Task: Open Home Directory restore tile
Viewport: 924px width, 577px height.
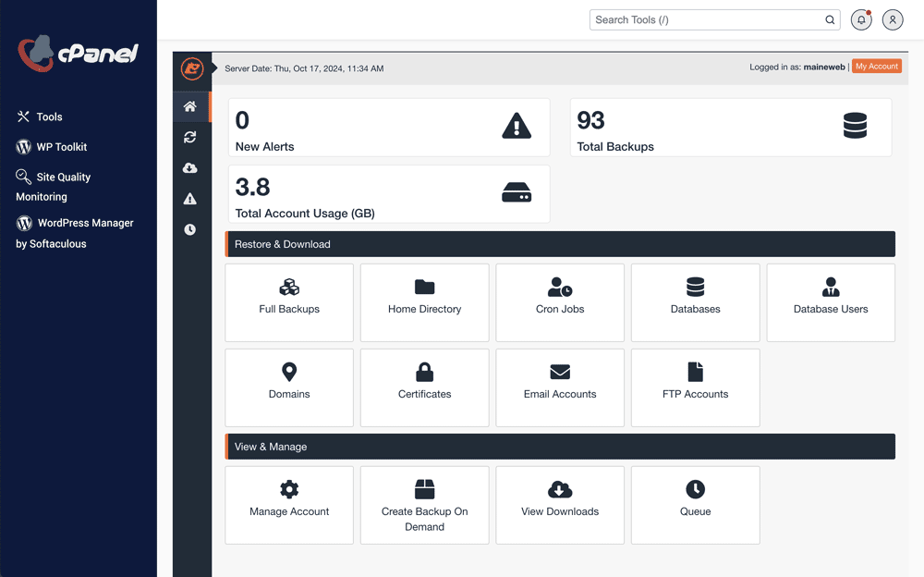Action: [424, 302]
